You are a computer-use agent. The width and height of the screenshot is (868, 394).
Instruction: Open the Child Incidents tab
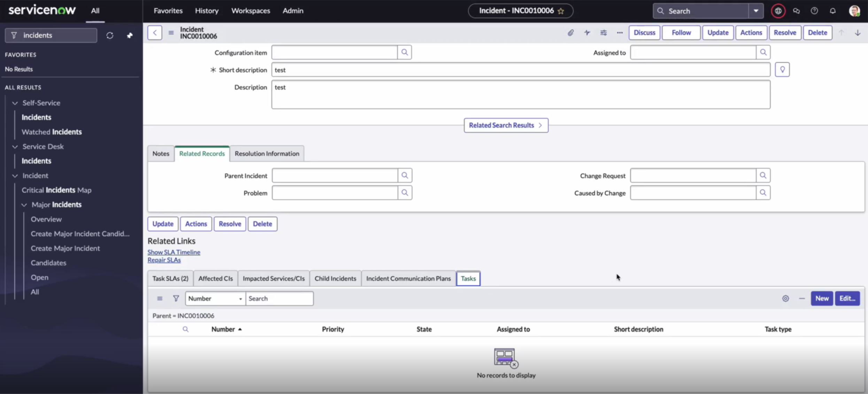point(335,278)
